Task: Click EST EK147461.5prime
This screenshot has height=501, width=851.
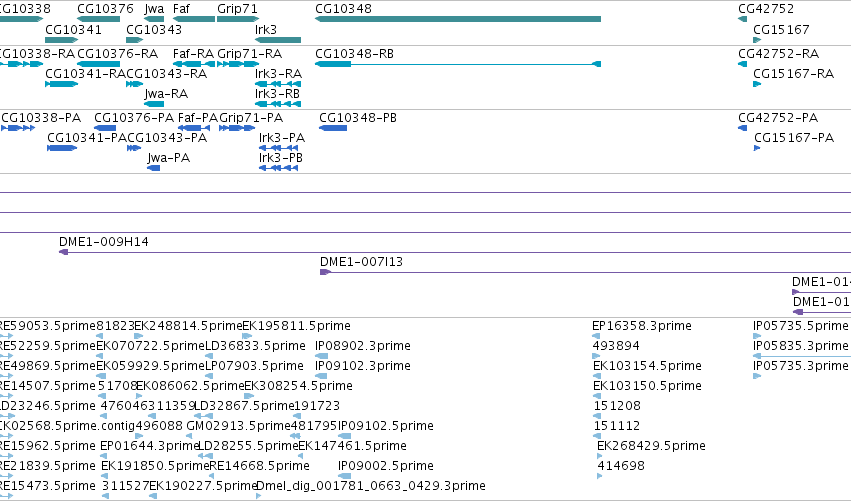Action: pyautogui.click(x=352, y=446)
